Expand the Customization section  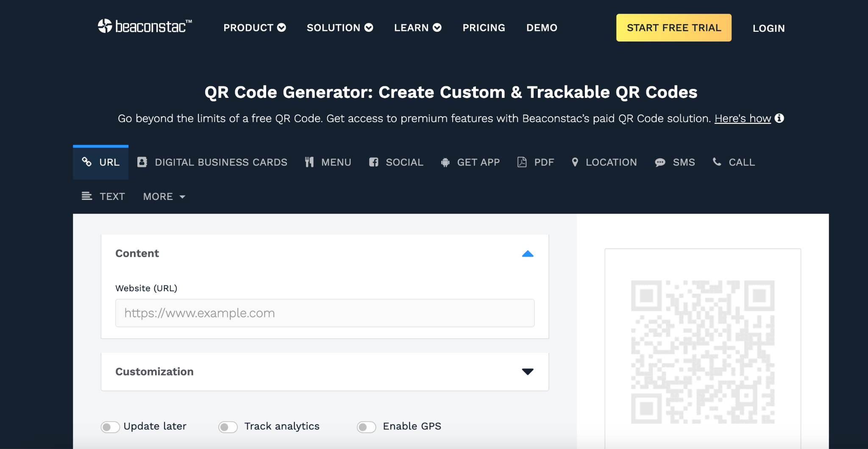[528, 371]
